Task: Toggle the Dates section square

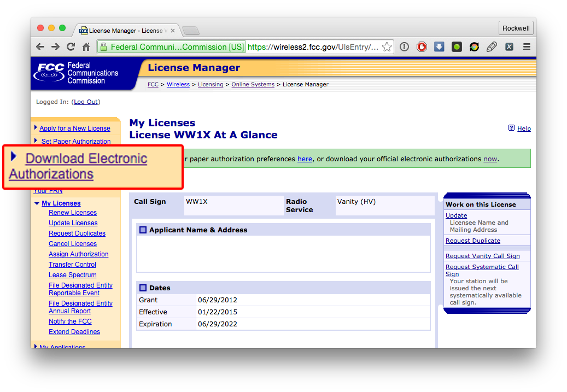Action: [143, 288]
